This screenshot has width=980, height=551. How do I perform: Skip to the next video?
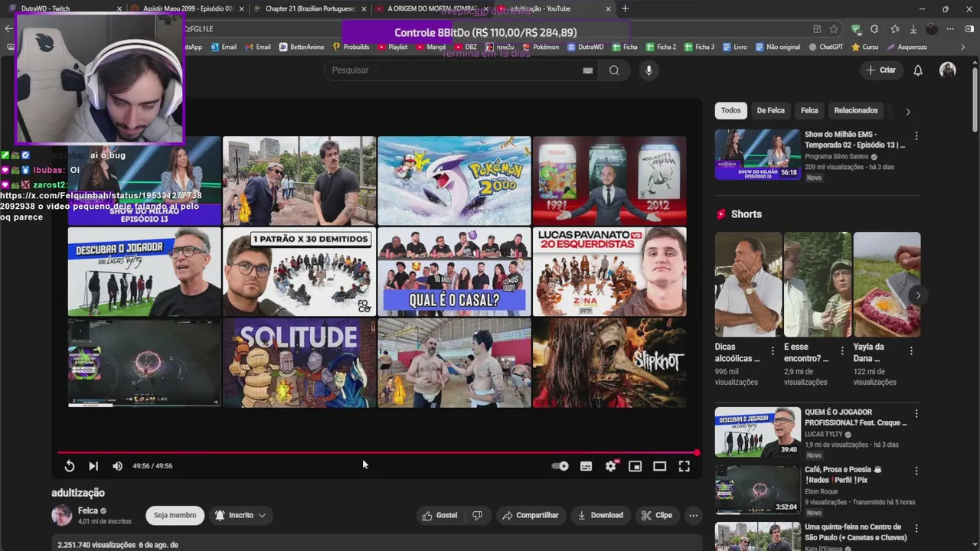[x=93, y=466]
